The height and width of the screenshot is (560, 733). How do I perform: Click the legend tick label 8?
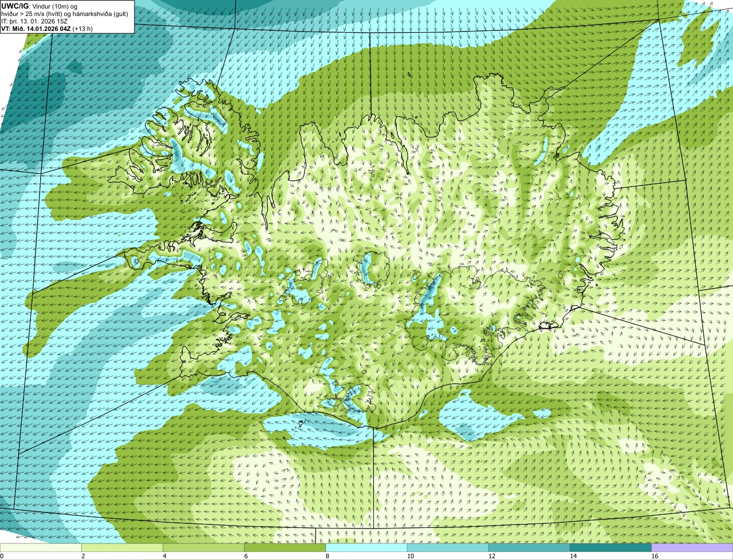(328, 557)
